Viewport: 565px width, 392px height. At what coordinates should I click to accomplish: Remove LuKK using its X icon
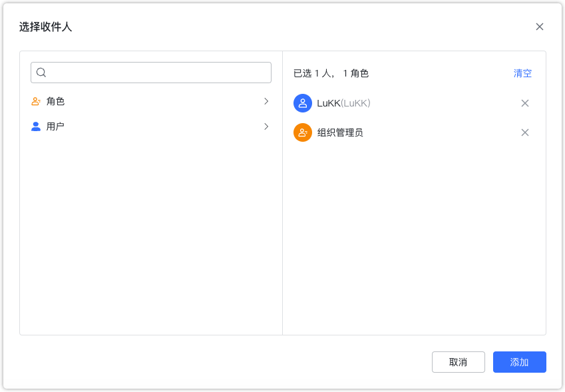(525, 103)
